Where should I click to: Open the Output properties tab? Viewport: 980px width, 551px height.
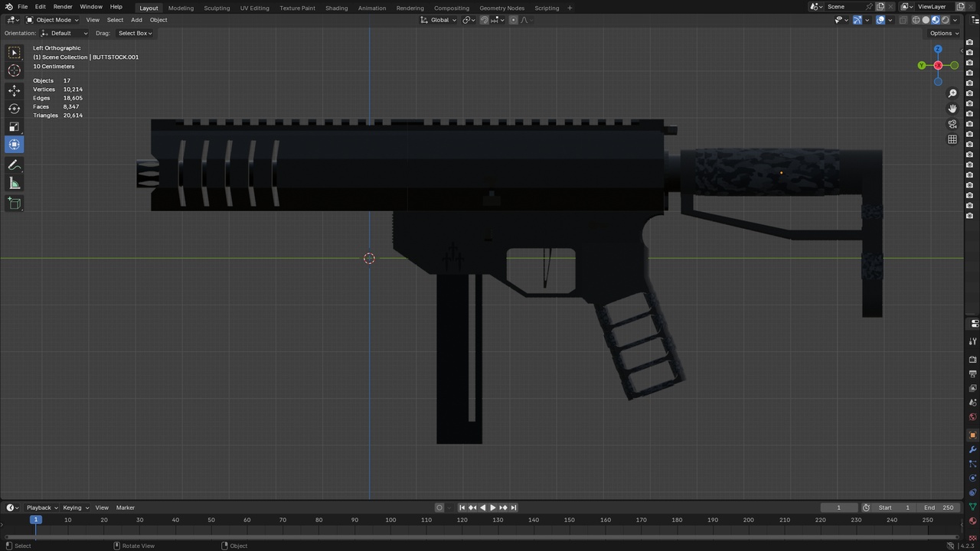pyautogui.click(x=973, y=374)
